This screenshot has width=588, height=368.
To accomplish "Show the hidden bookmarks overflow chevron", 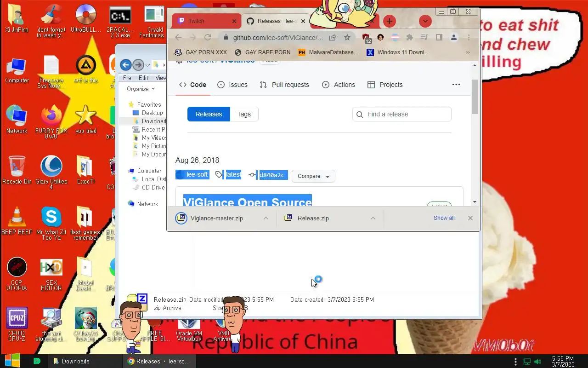I will 468,52.
